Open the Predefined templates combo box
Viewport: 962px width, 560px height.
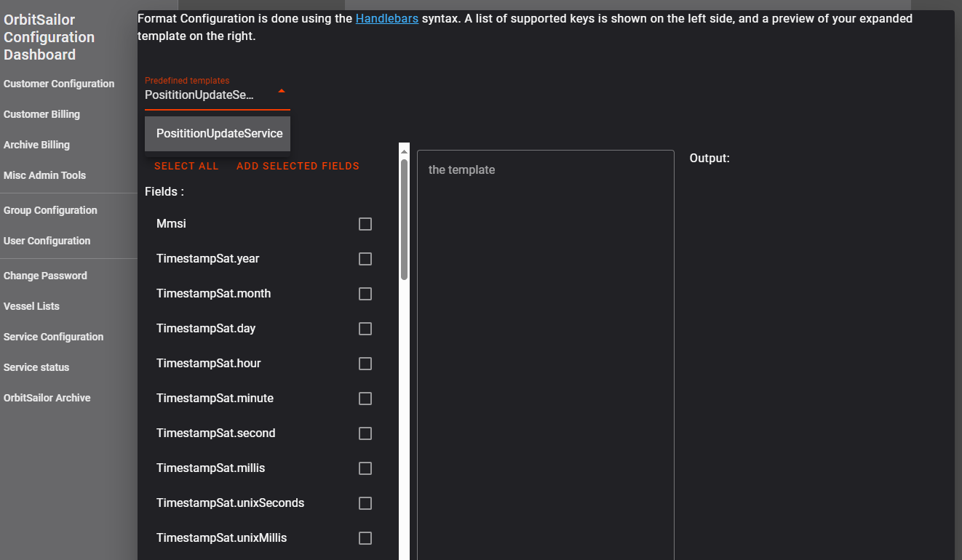(218, 93)
